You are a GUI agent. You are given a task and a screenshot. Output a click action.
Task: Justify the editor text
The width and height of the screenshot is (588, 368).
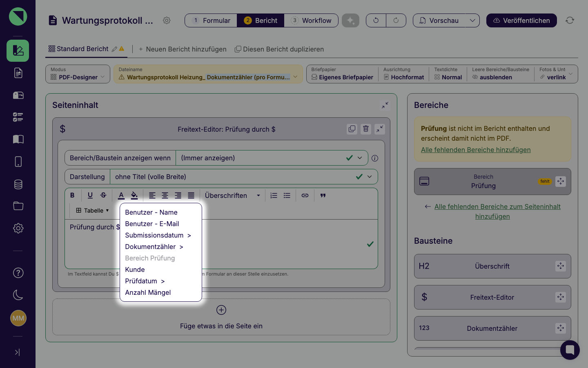191,195
